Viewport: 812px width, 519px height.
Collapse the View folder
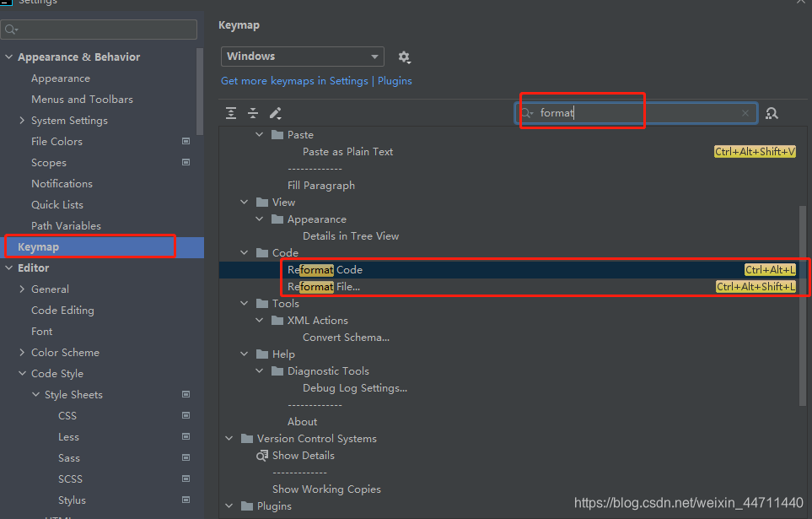[x=245, y=202]
